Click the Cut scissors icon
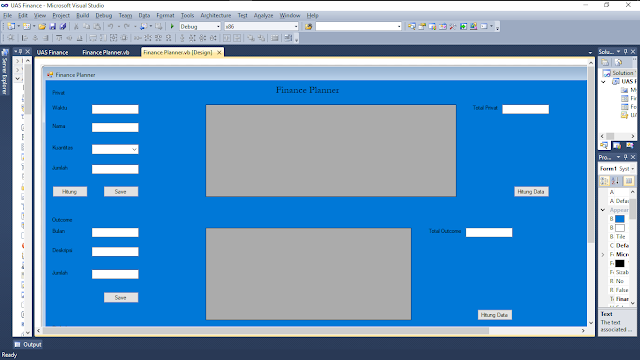Screen dimensions: 640x360 point(76,27)
